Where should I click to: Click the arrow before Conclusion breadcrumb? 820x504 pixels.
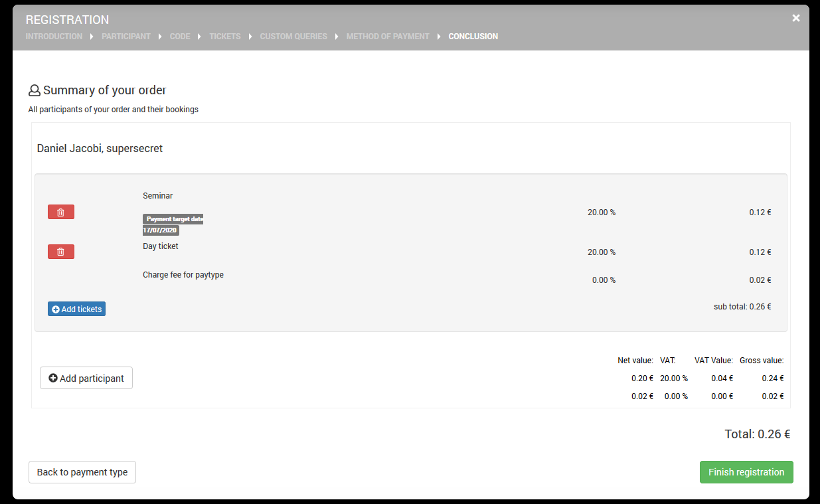439,37
